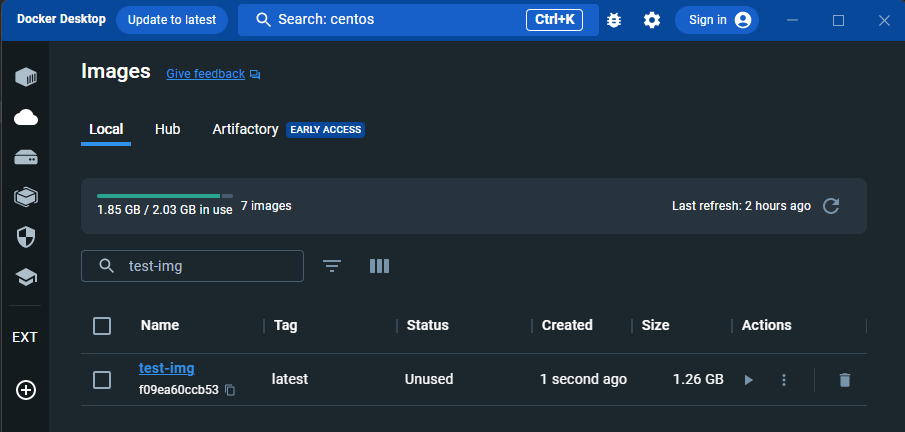Open the filter images icon
The width and height of the screenshot is (905, 432).
point(332,266)
